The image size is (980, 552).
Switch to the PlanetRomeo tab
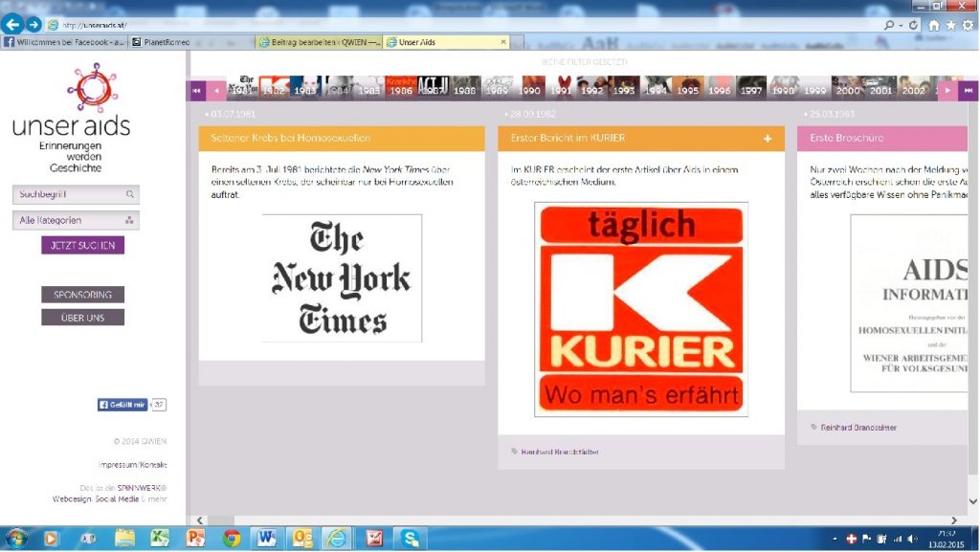pos(163,42)
